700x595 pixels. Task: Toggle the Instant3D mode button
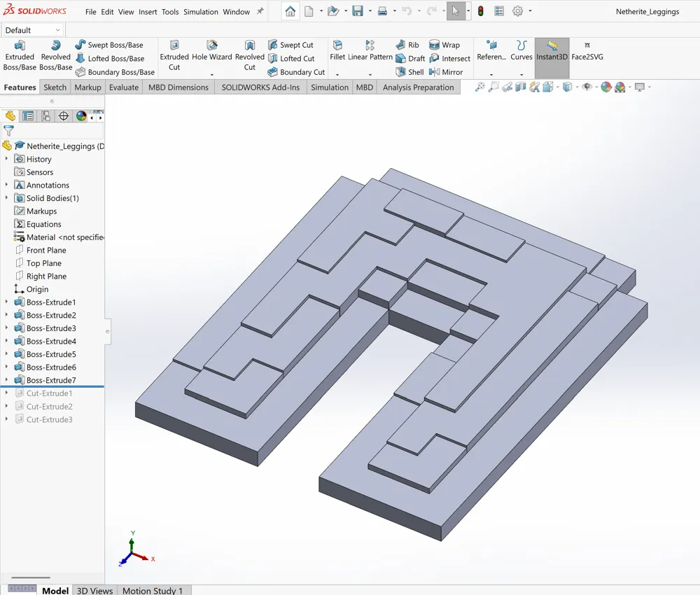tap(552, 50)
